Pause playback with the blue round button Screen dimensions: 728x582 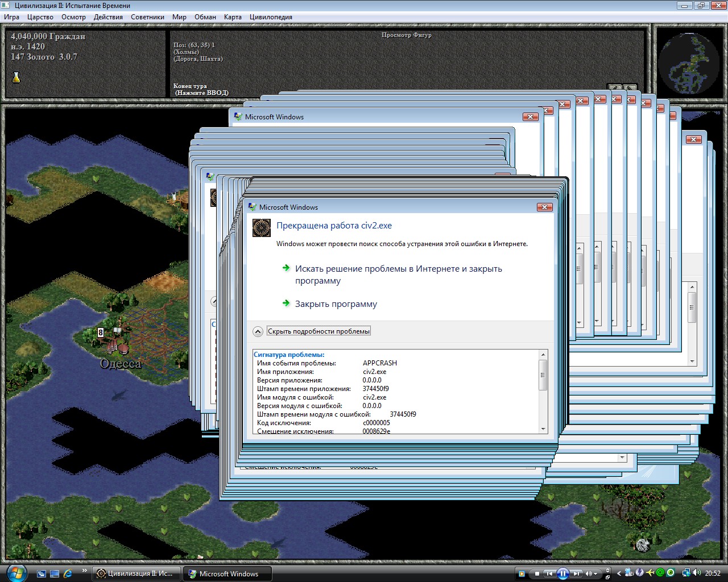click(x=562, y=573)
